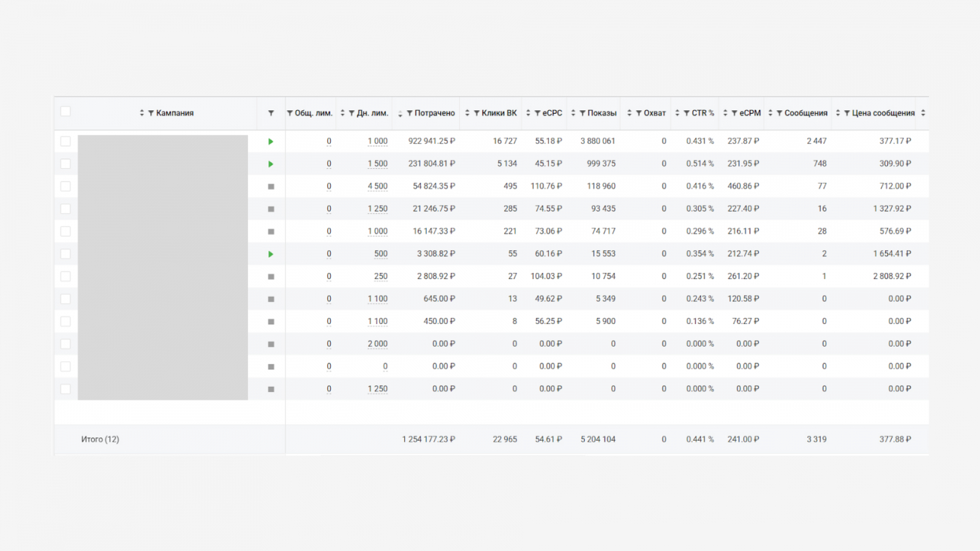Click the eCPC value 110.76 ₽
Image resolution: width=980 pixels, height=551 pixels.
coord(546,186)
